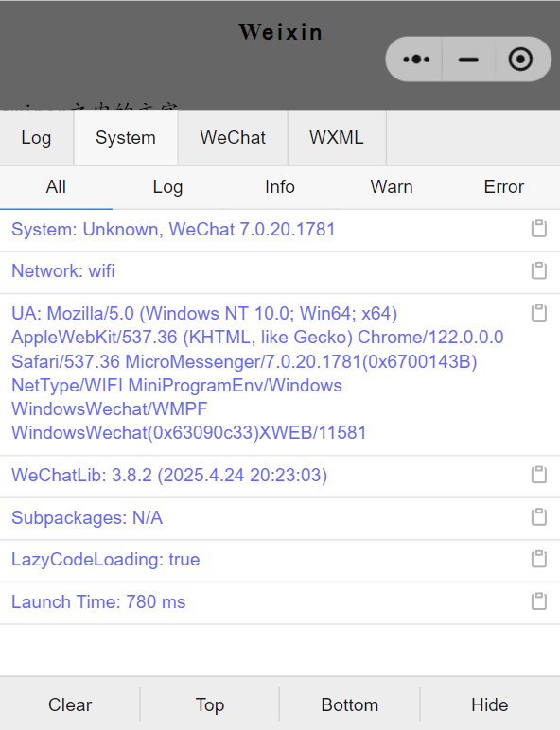Filter by Info level
Viewport: 560px width, 730px height.
coord(280,187)
